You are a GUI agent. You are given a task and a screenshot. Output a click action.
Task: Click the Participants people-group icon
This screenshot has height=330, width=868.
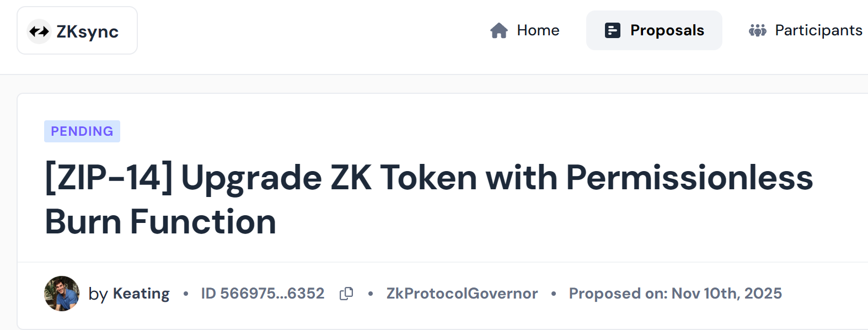coord(758,30)
